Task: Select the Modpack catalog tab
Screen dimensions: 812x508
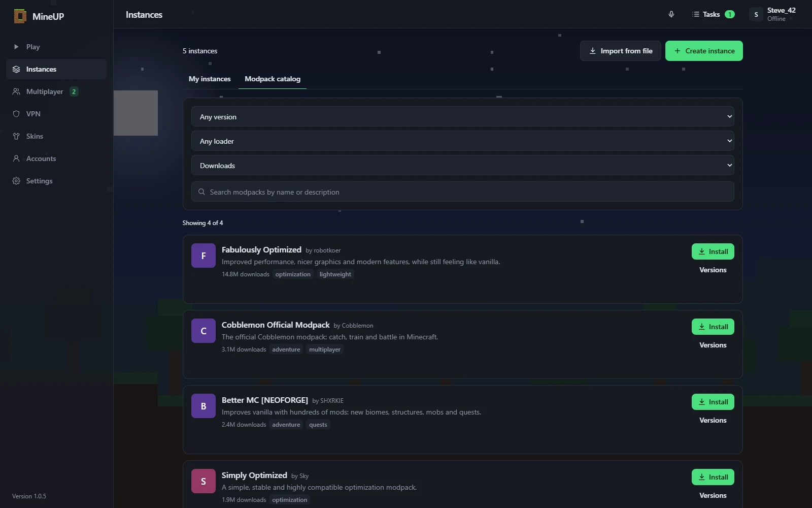Action: tap(273, 79)
